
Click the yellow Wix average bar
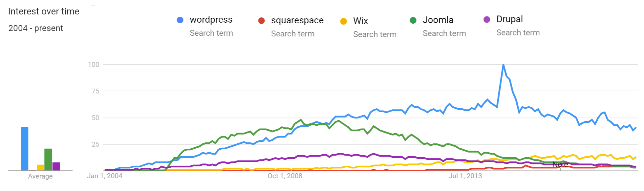(x=40, y=167)
